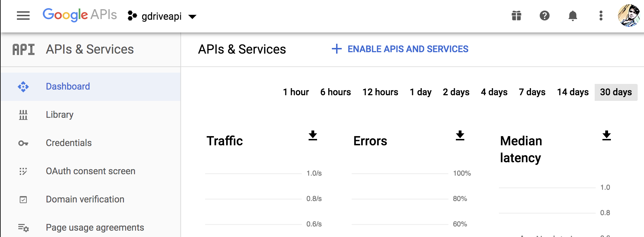The width and height of the screenshot is (644, 237).
Task: Click the user profile avatar
Action: click(x=629, y=16)
